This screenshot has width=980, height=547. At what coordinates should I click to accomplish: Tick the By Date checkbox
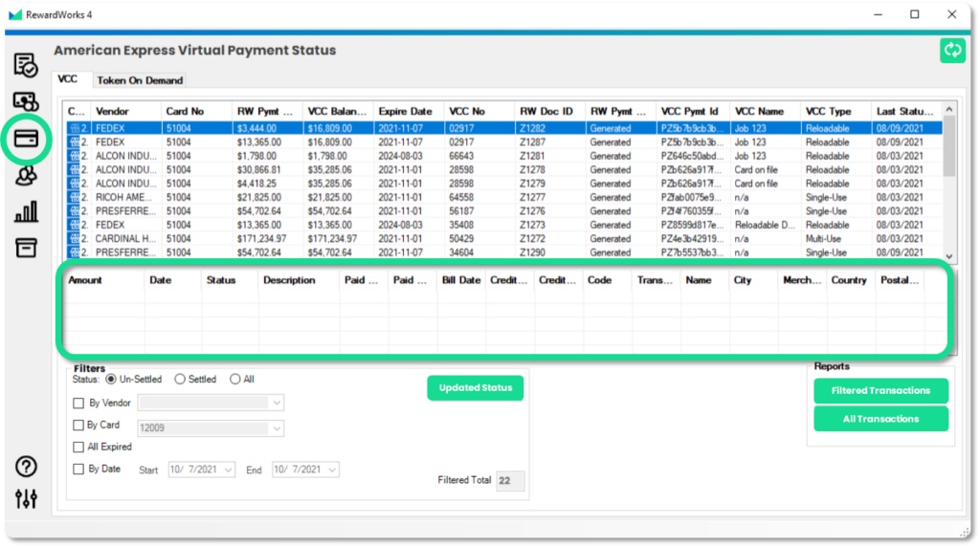pos(78,469)
